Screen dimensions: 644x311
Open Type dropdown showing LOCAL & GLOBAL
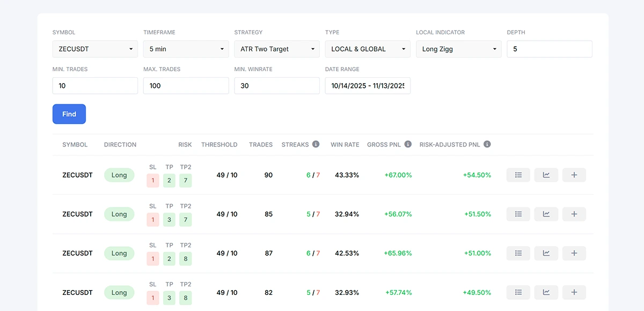[368, 49]
